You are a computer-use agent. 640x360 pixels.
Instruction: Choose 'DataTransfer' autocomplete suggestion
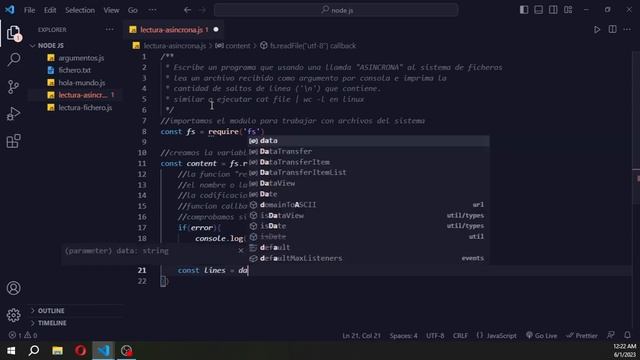point(369,151)
